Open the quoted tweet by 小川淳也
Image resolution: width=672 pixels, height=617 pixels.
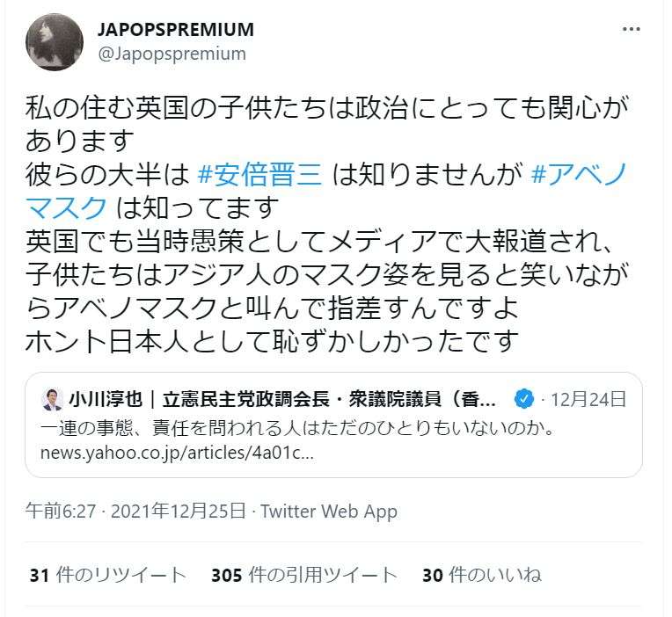334,425
